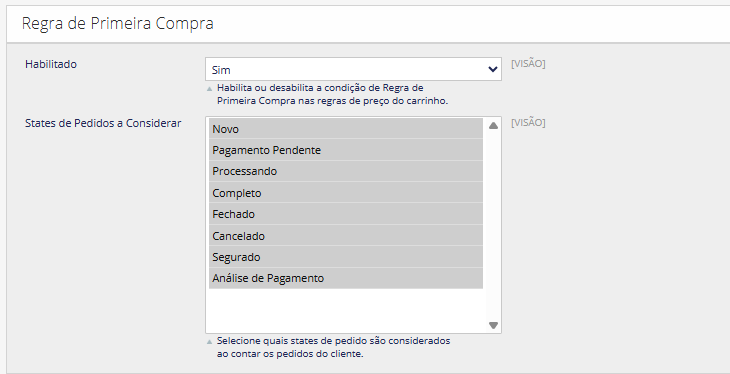
Task: Click the [VISÃO] scope label beside Habilitado
Action: (x=528, y=64)
